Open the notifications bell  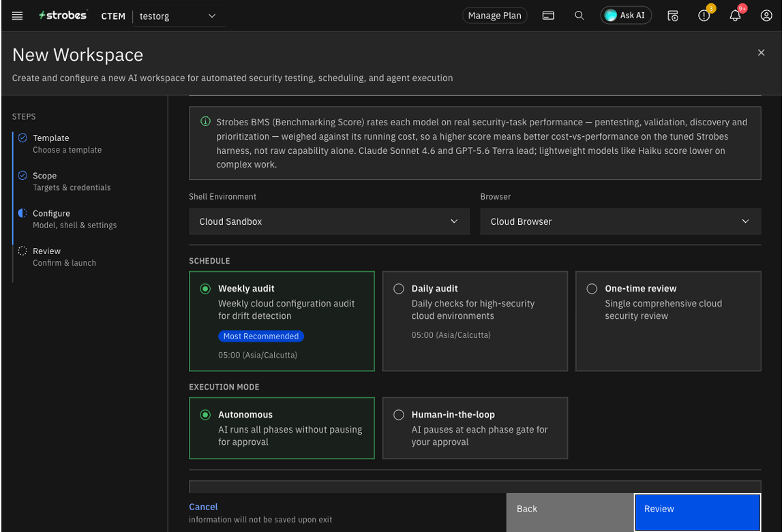[x=734, y=16]
